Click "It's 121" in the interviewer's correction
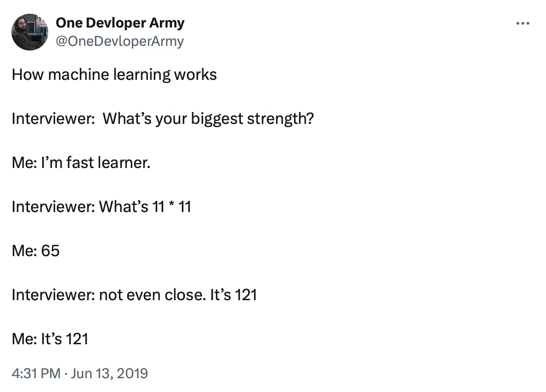The height and width of the screenshot is (392, 546). pos(233,295)
